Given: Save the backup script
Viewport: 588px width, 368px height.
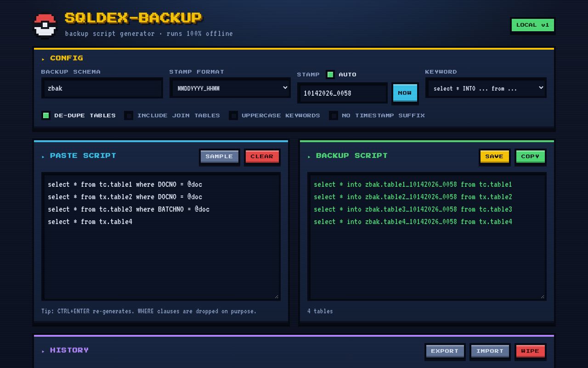Looking at the screenshot, I should coord(494,156).
